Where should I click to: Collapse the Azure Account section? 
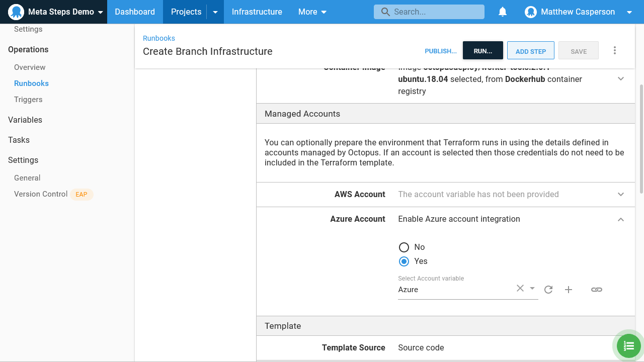620,219
